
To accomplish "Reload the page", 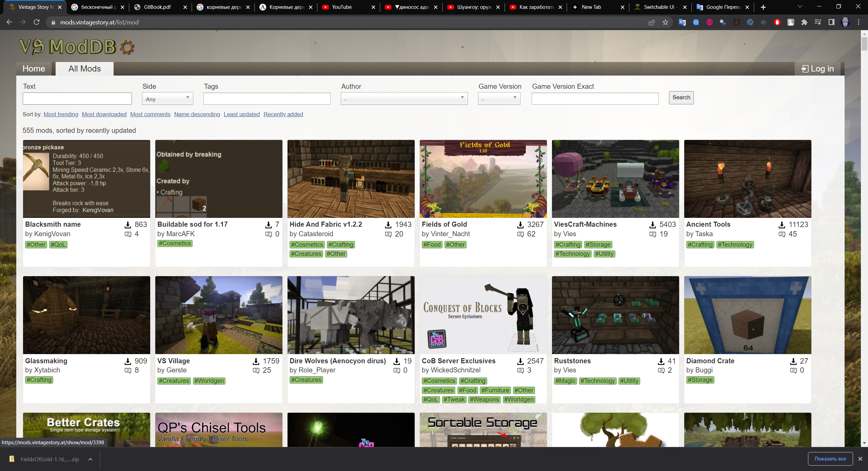I will [37, 22].
